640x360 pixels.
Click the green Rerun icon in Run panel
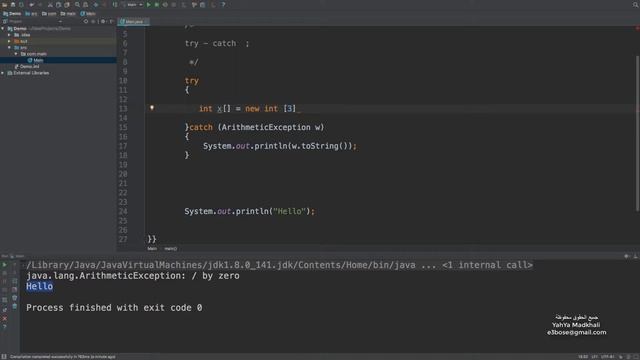[4, 264]
